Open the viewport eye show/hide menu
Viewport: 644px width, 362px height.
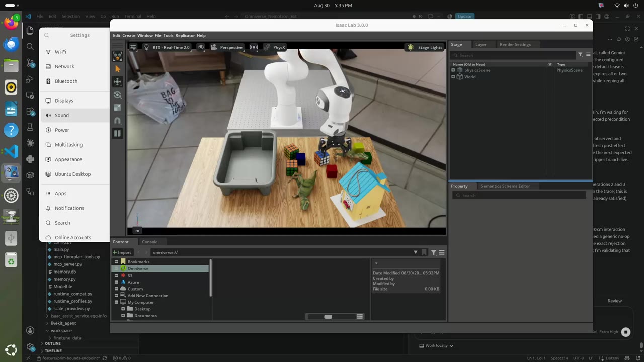pyautogui.click(x=201, y=47)
